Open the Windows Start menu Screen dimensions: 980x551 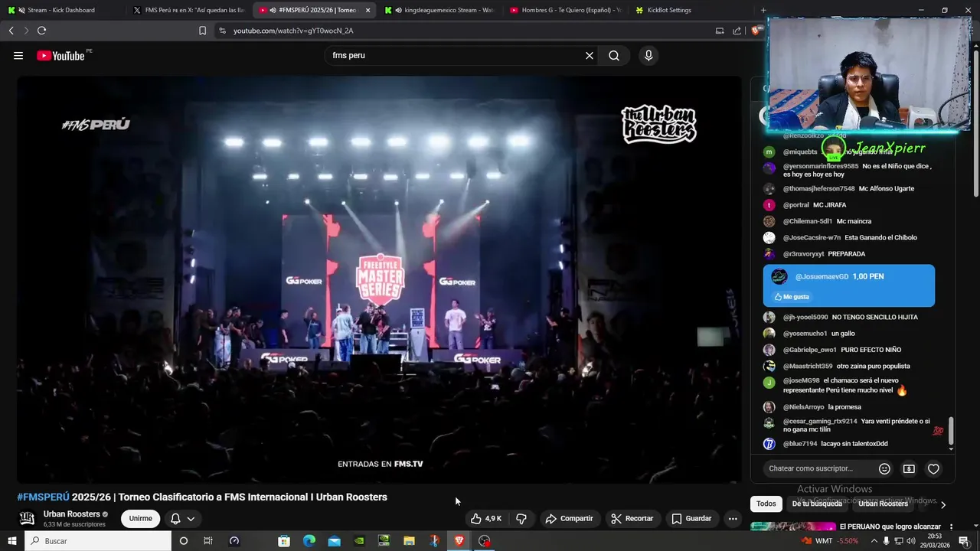point(12,541)
